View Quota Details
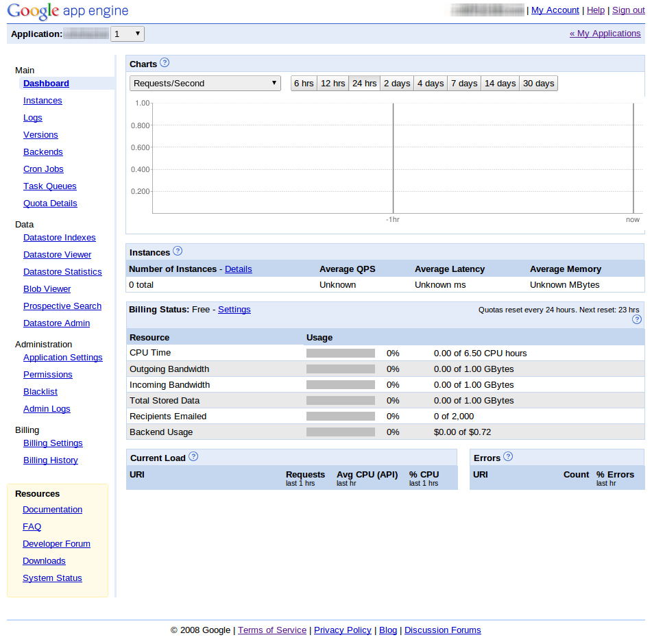This screenshot has height=644, width=652. 50,203
